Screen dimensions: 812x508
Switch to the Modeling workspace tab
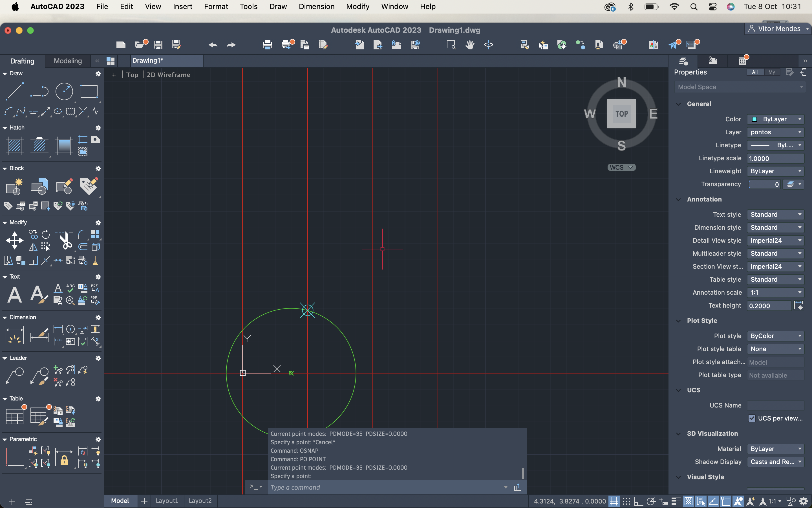pyautogui.click(x=68, y=61)
